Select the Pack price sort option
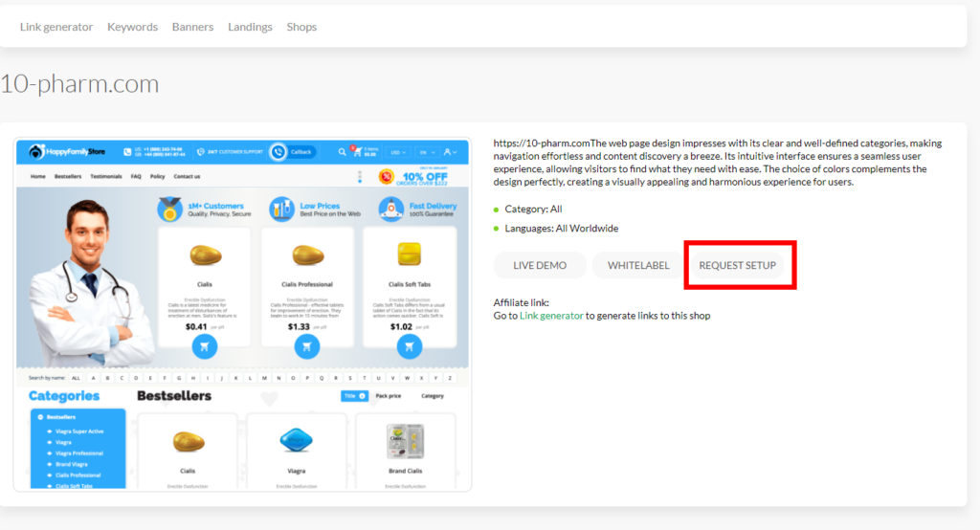The width and height of the screenshot is (980, 530). (x=389, y=396)
